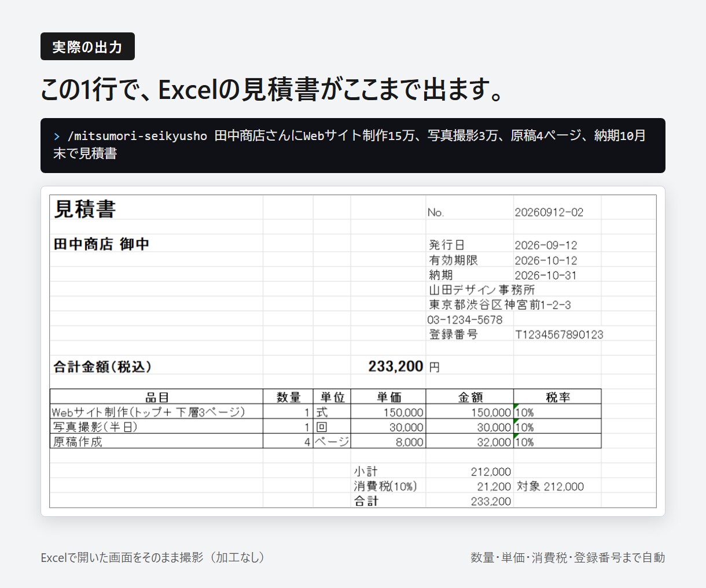Select the unit price 30,000 cell
706x588 pixels.
point(388,427)
